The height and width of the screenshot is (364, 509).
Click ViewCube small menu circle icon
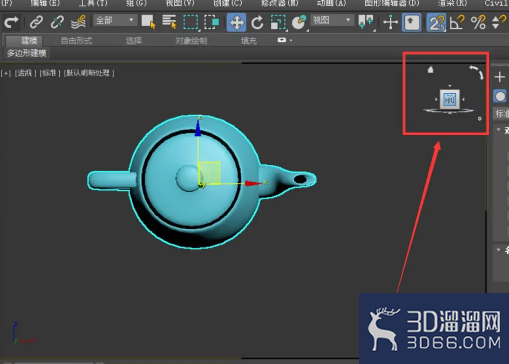[480, 119]
